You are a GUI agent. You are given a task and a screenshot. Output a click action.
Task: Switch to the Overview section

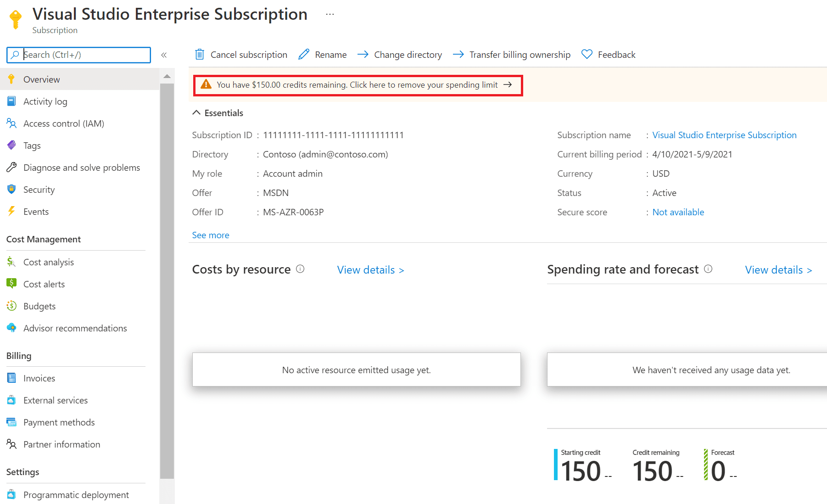click(x=41, y=79)
